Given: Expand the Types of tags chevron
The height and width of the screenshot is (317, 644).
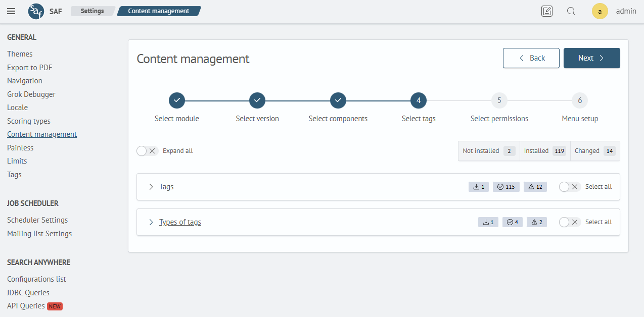Looking at the screenshot, I should click(151, 222).
